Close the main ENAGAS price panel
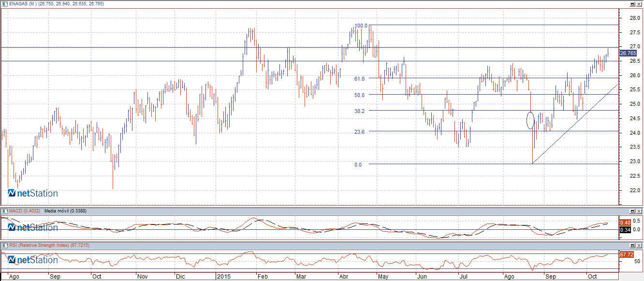Image resolution: width=644 pixels, height=281 pixels. point(639,4)
